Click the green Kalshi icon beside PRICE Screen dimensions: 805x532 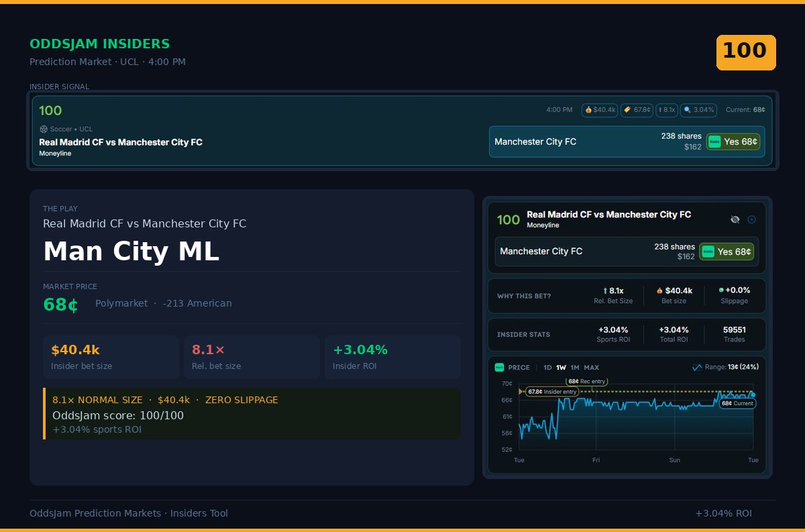click(x=499, y=368)
